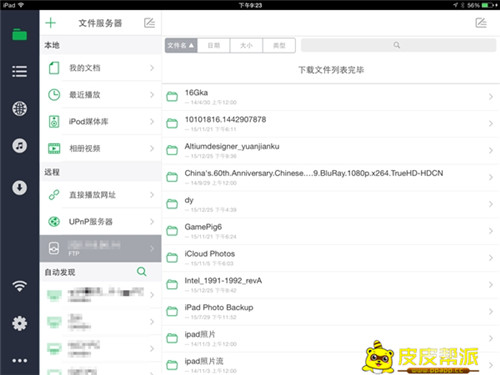Open UPnP服务器 entry

[101, 221]
